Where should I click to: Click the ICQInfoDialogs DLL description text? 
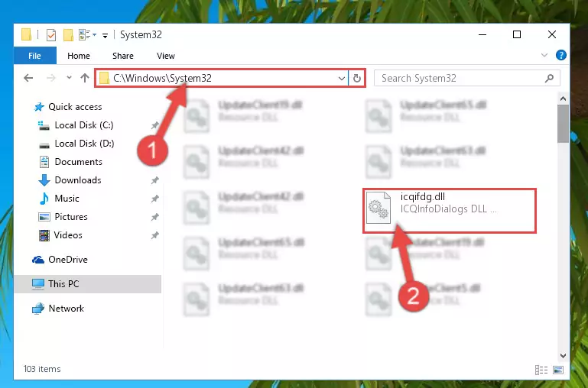(x=449, y=209)
